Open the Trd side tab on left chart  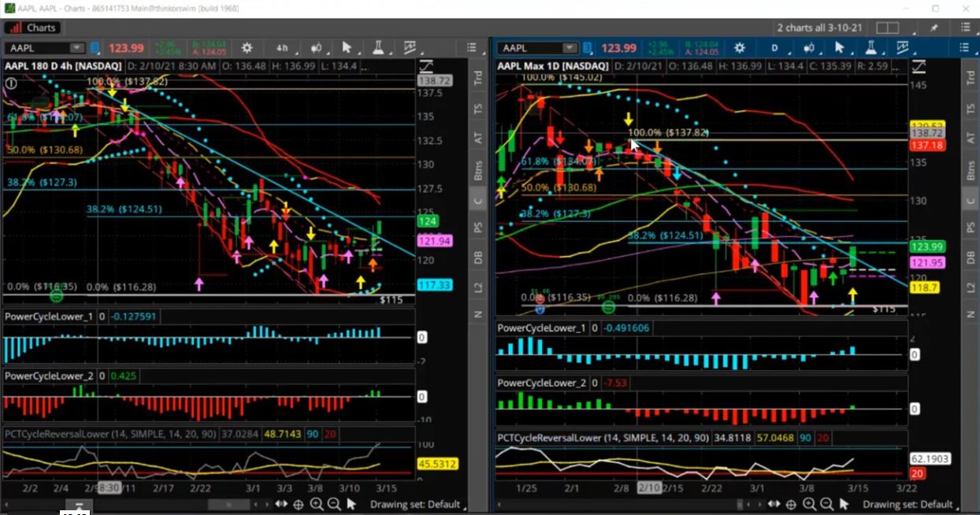coord(477,78)
